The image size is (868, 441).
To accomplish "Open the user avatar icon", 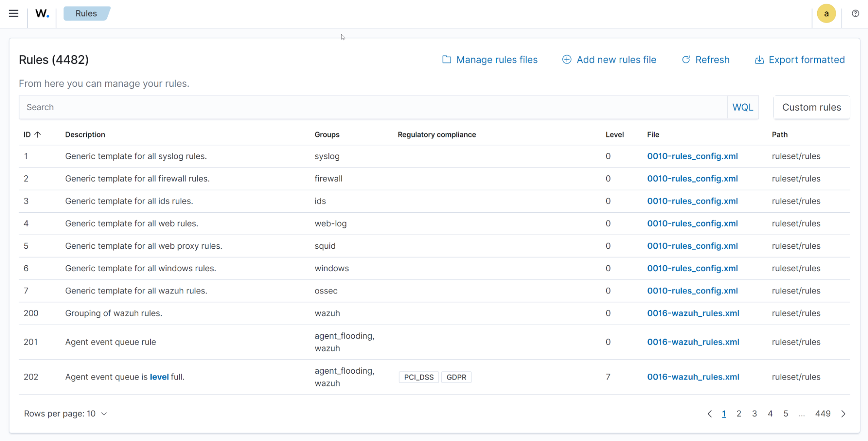I will click(x=826, y=13).
